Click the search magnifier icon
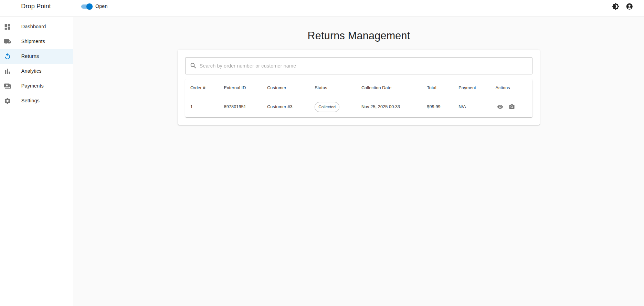This screenshot has width=644, height=306. pos(193,66)
